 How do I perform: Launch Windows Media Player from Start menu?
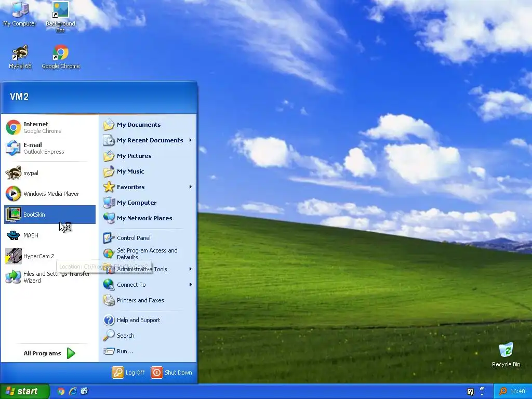click(50, 194)
